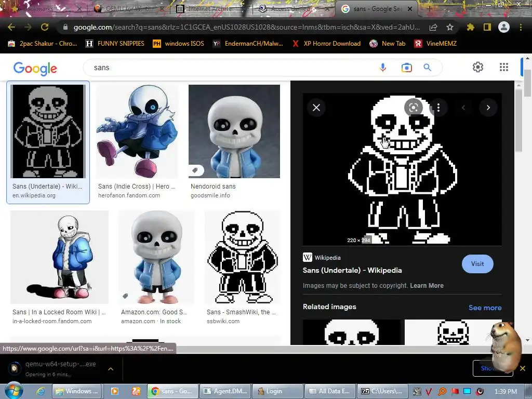Open the XP Horror Download bookmark

(x=326, y=44)
